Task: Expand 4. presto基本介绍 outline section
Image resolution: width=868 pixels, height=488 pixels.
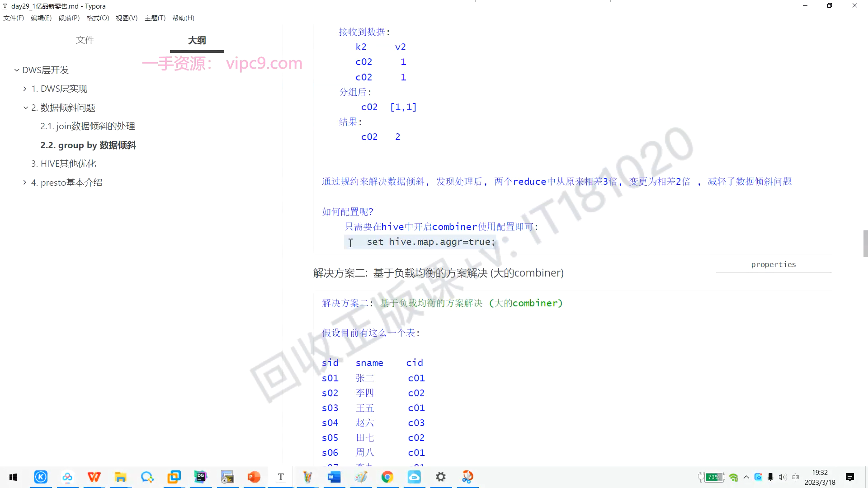Action: (x=25, y=183)
